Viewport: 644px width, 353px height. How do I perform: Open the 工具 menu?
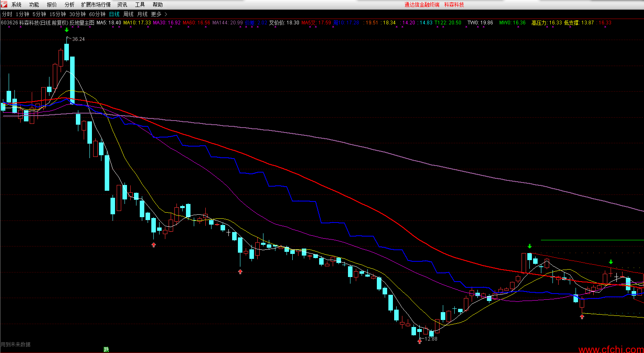140,5
